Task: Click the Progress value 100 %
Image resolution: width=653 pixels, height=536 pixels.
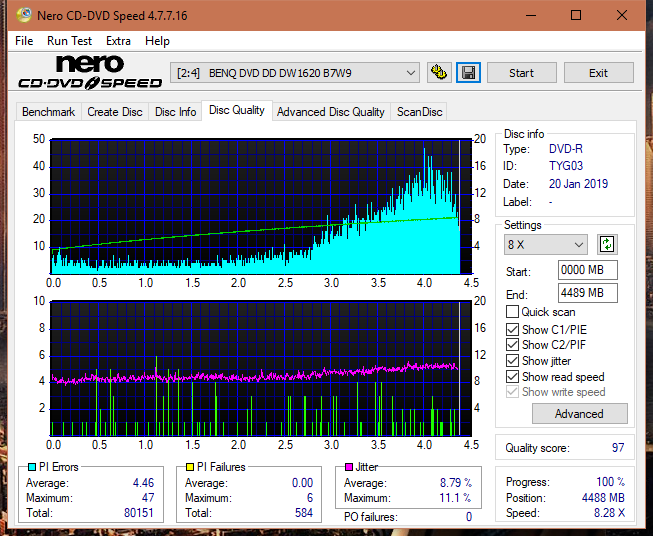Action: point(610,482)
